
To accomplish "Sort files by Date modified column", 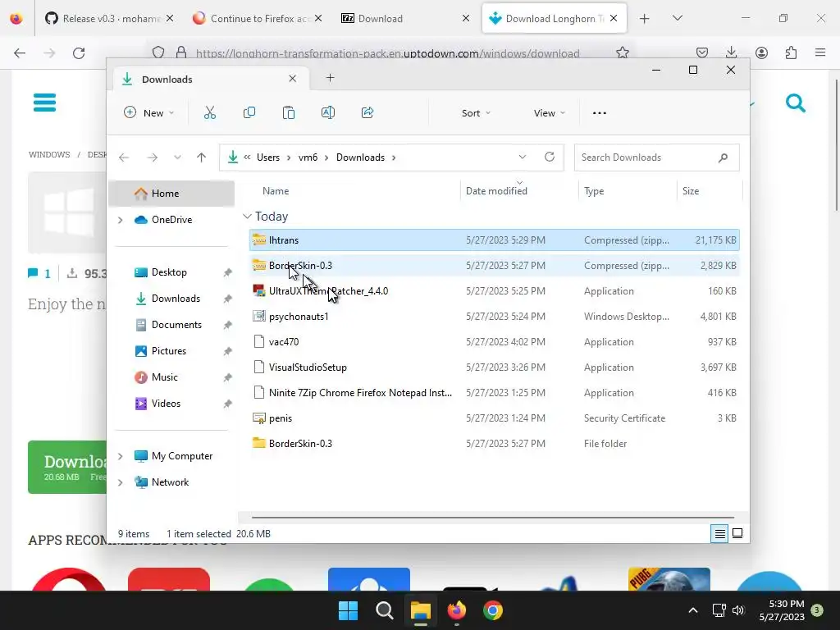I will [518, 190].
